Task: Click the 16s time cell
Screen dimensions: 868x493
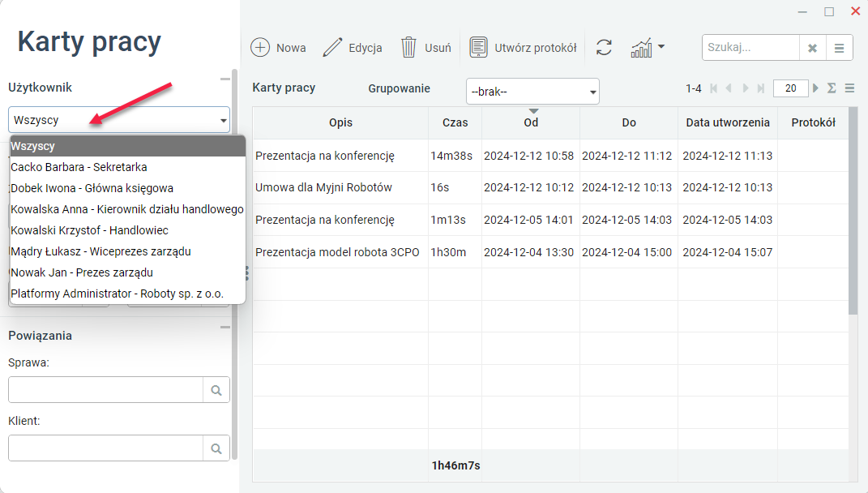Action: (455, 188)
